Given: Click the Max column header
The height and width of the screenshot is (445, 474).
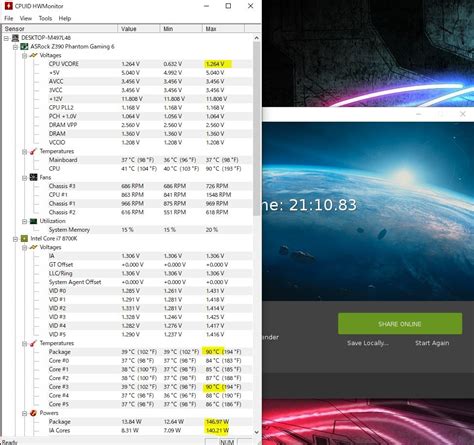Looking at the screenshot, I should (223, 29).
